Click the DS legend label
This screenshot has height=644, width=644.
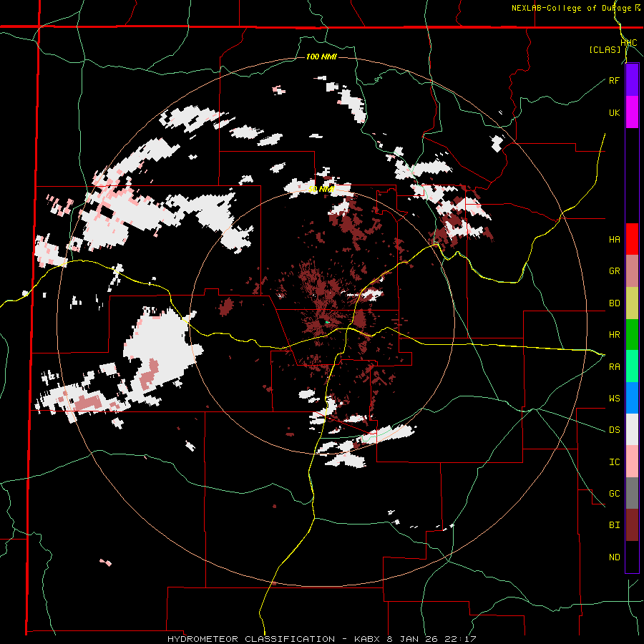(614, 430)
